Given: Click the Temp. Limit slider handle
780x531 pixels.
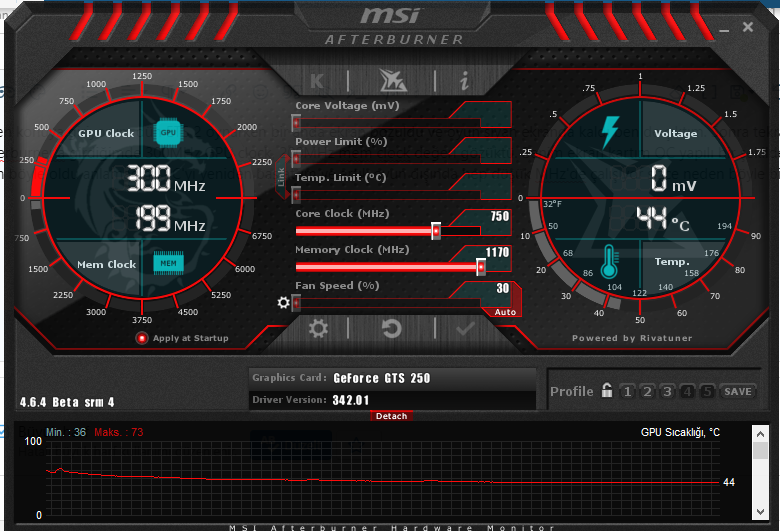Looking at the screenshot, I should [296, 195].
